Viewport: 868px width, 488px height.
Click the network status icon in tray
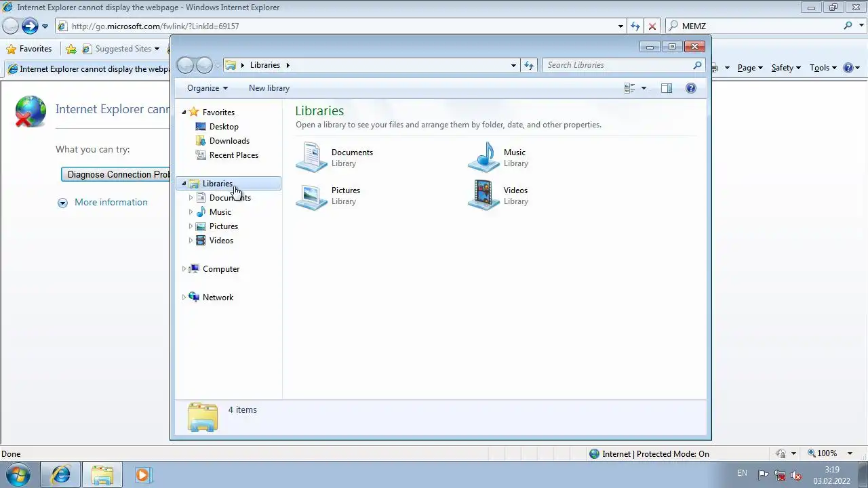(x=780, y=475)
